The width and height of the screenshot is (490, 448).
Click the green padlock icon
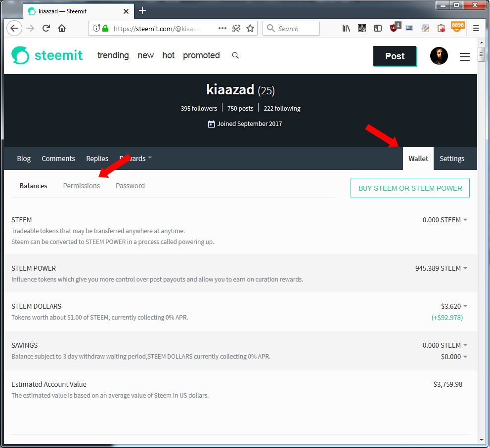coord(106,29)
